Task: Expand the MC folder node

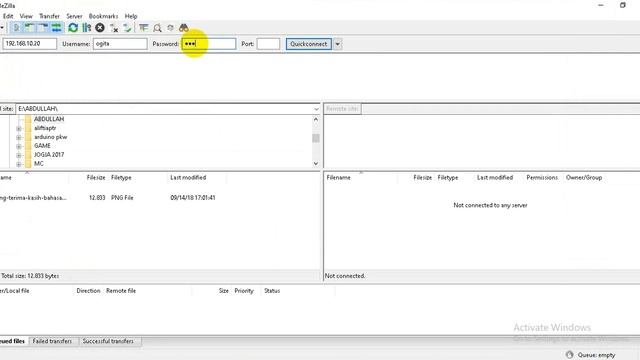Action: point(18,164)
